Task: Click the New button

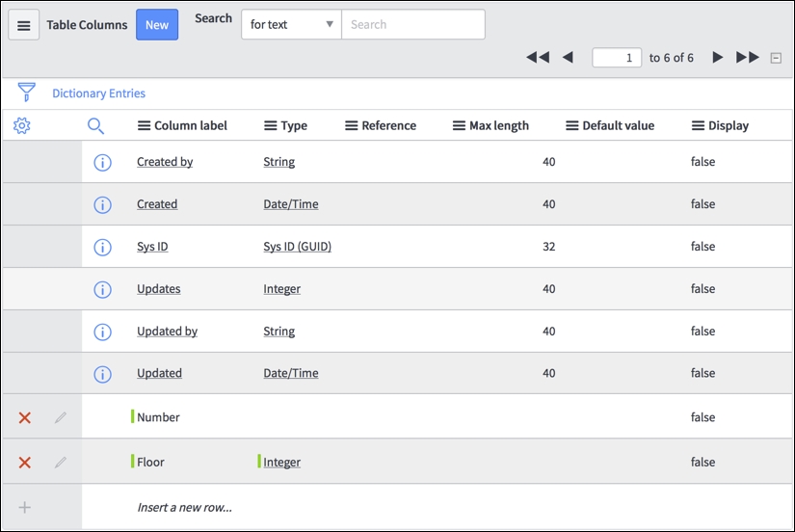Action: (x=157, y=24)
